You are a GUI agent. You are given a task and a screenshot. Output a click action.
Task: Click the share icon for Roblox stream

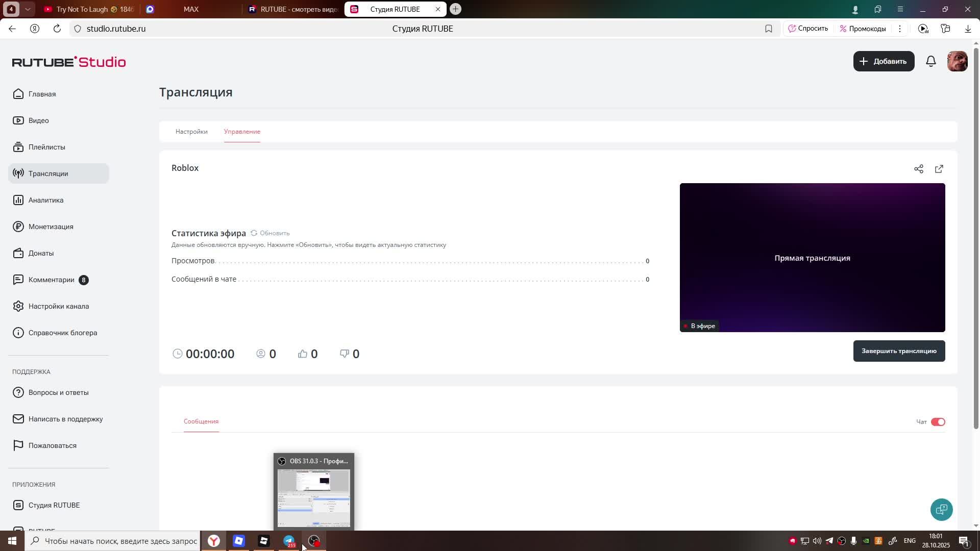click(919, 169)
